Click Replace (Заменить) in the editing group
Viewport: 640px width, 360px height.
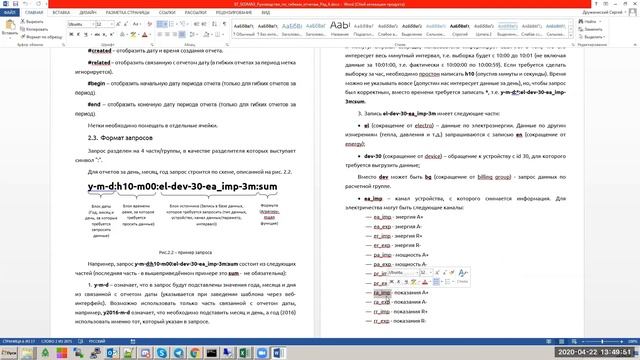pyautogui.click(x=591, y=29)
